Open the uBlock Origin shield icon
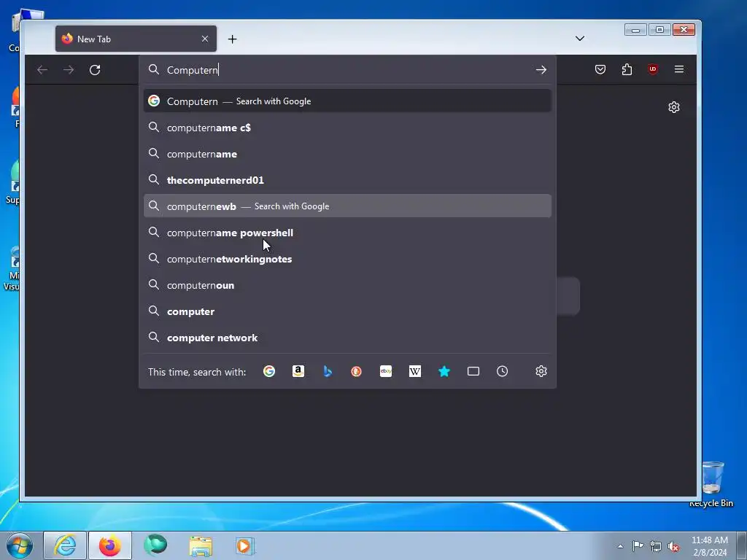The height and width of the screenshot is (560, 747). click(653, 69)
